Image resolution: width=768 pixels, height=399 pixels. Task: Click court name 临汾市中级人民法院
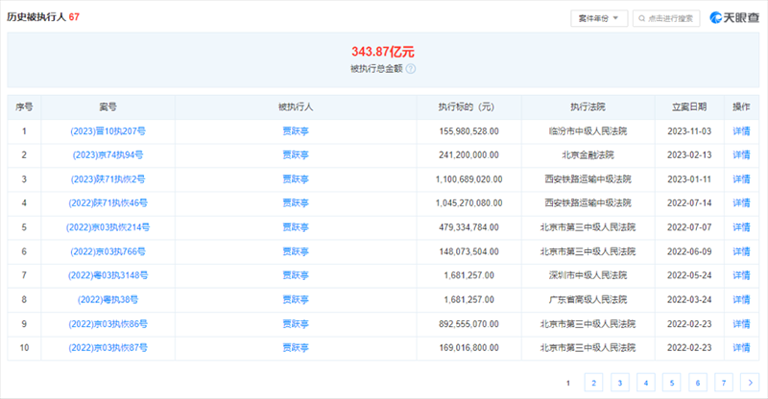(588, 131)
